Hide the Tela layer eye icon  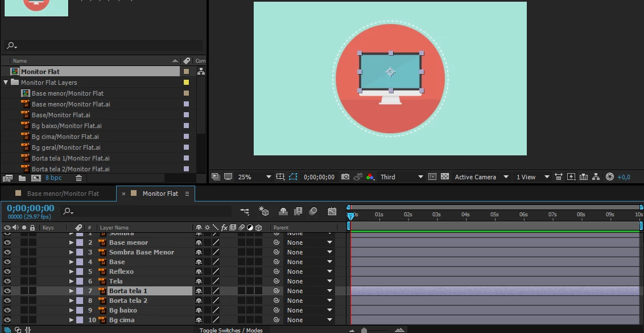click(x=7, y=281)
